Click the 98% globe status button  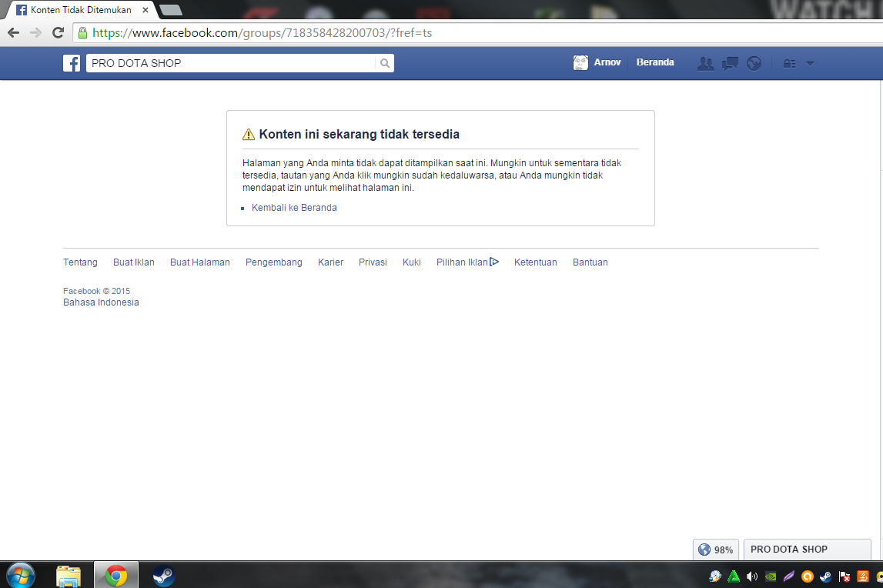[716, 550]
